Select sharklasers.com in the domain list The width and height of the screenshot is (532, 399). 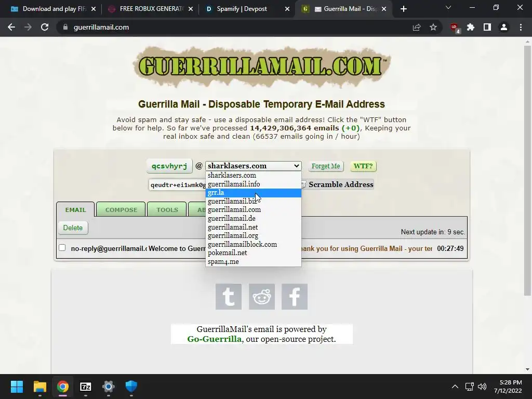pyautogui.click(x=253, y=176)
